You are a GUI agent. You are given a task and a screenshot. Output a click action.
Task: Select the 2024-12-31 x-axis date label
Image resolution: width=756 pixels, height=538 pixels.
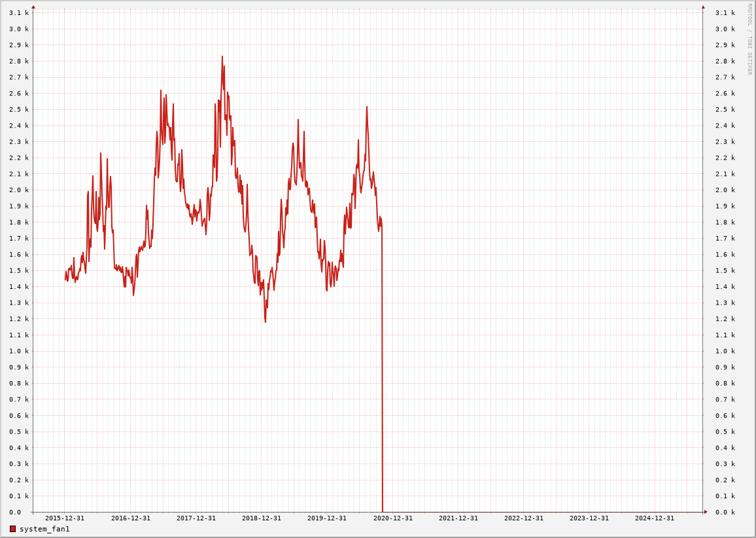point(655,518)
